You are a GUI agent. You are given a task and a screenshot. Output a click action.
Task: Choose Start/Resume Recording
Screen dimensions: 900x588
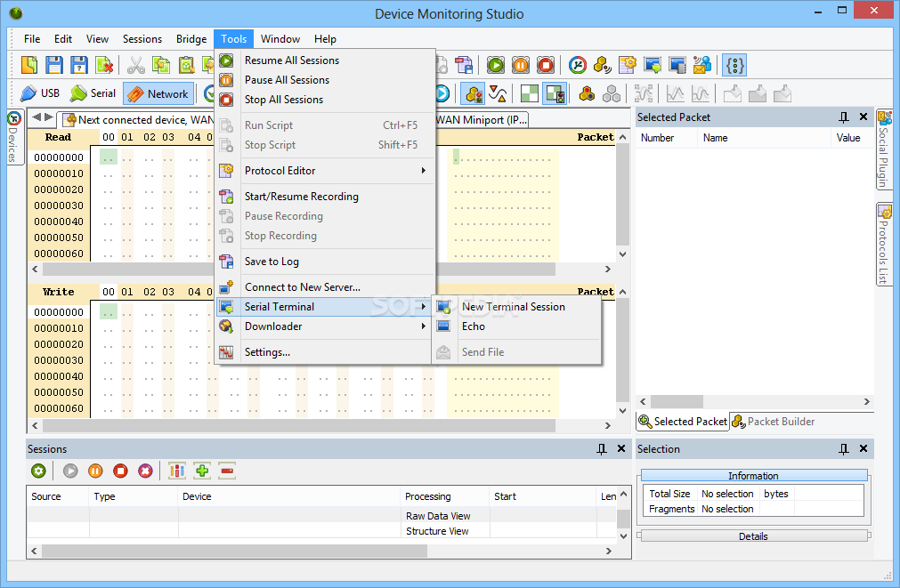[x=325, y=197]
